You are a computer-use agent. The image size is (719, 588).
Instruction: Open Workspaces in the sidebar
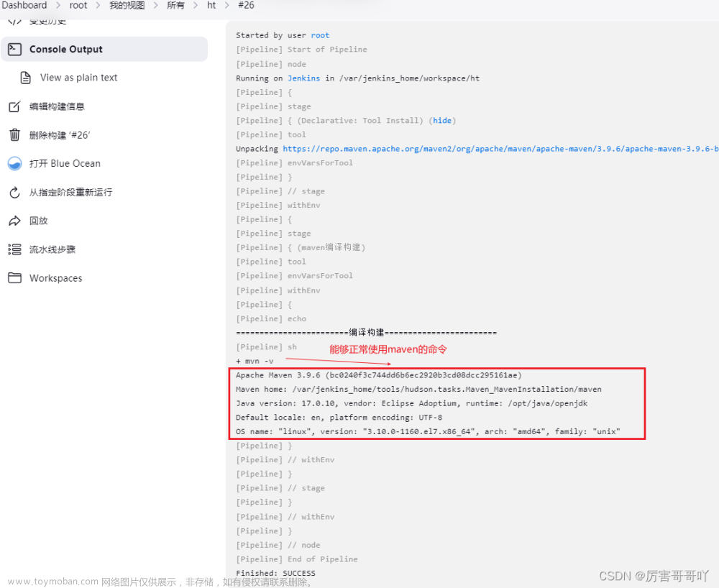pyautogui.click(x=55, y=278)
